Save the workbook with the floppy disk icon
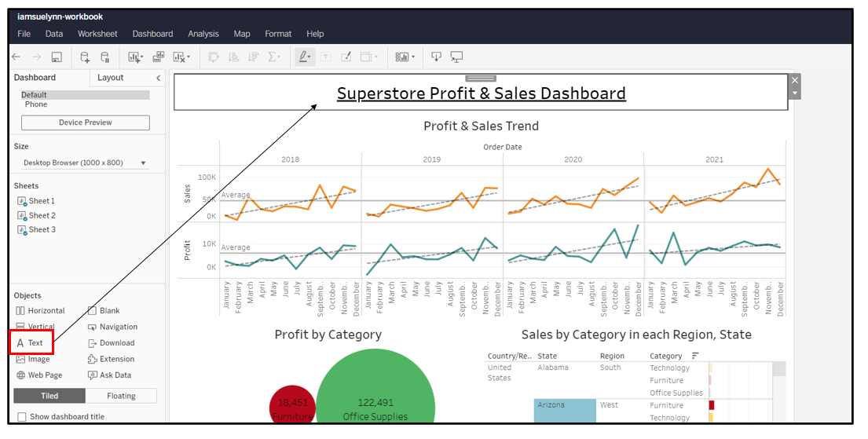This screenshot has height=439, width=868. click(57, 57)
